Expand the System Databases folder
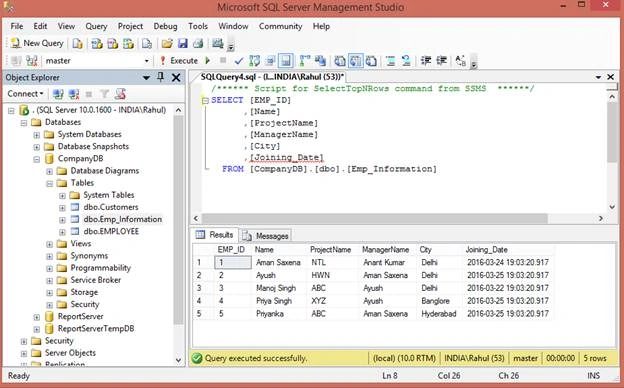The height and width of the screenshot is (388, 624). click(x=37, y=135)
